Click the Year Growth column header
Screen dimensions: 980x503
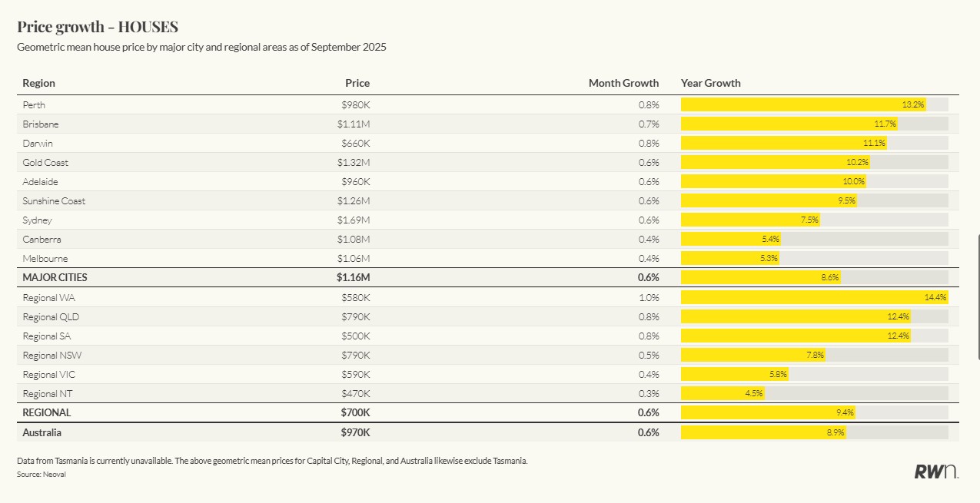710,83
